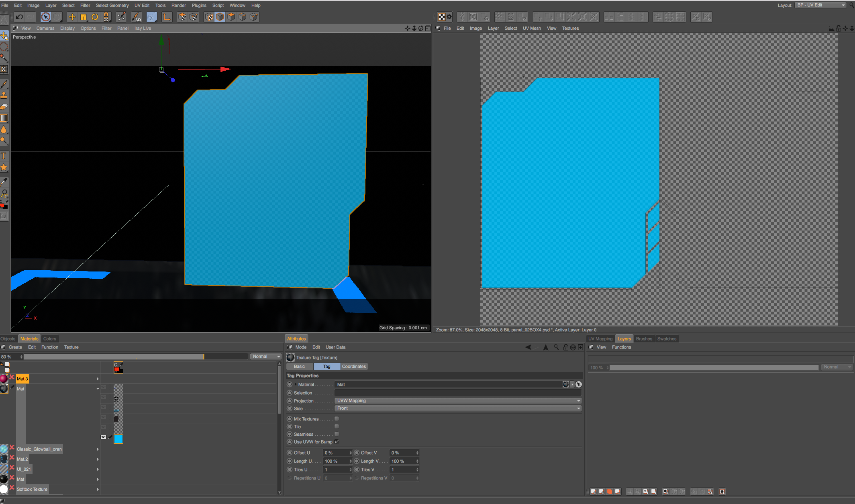Image resolution: width=855 pixels, height=504 pixels.
Task: Select the Brush tool in left toolbar
Action: pos(4,84)
